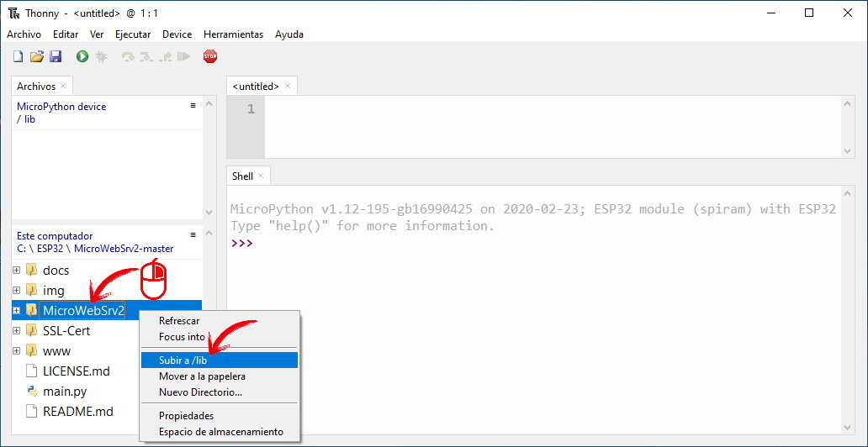This screenshot has height=447, width=868.
Task: Close the <untitled> editor tab
Action: pos(288,86)
